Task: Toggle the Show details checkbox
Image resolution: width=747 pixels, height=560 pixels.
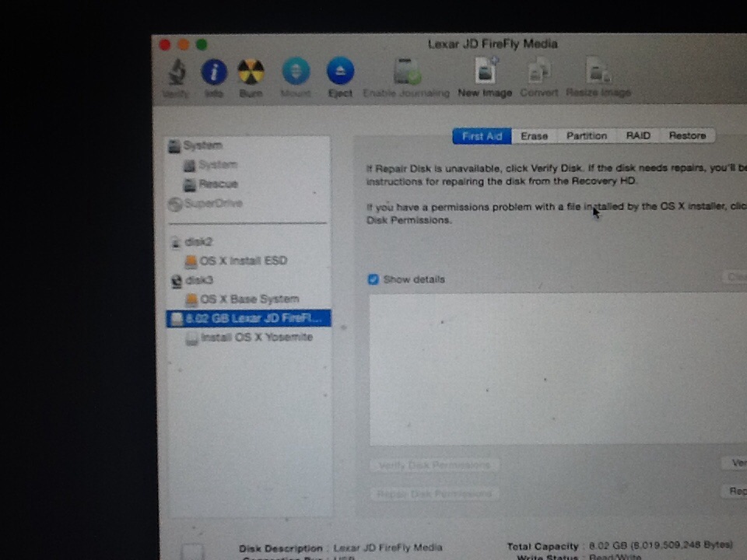Action: coord(373,279)
